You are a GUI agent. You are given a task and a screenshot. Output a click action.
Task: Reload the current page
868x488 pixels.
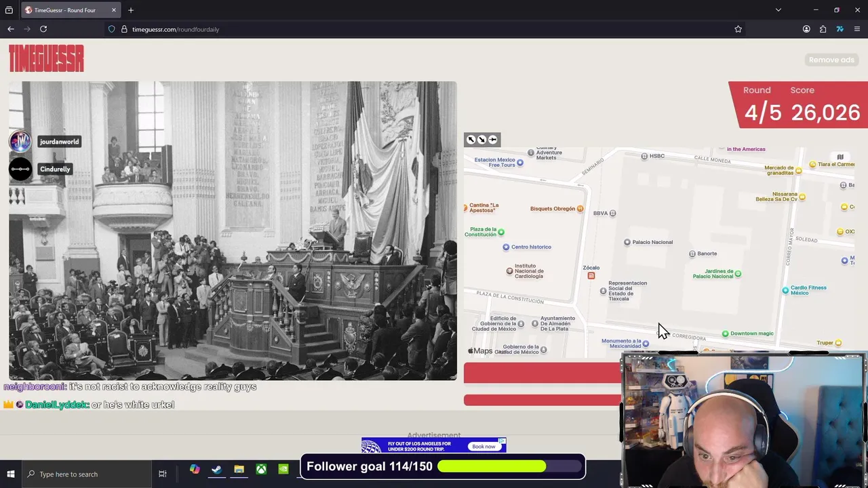click(43, 29)
